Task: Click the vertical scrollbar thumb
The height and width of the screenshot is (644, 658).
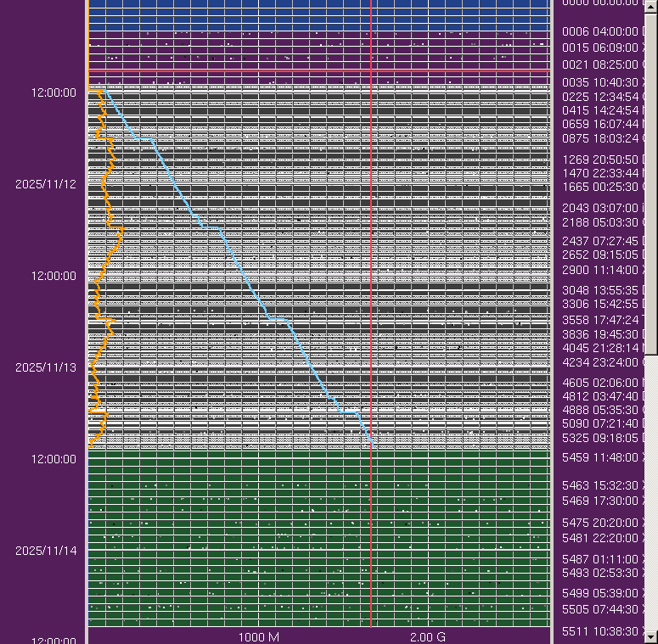Action: (x=651, y=182)
